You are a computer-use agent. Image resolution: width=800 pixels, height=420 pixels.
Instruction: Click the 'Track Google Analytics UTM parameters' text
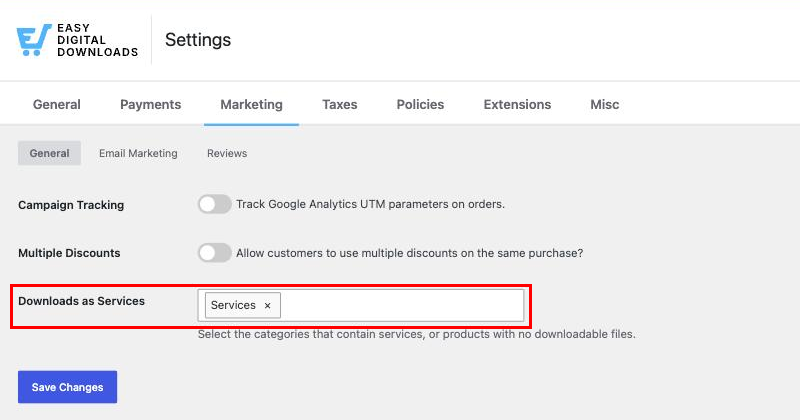370,204
